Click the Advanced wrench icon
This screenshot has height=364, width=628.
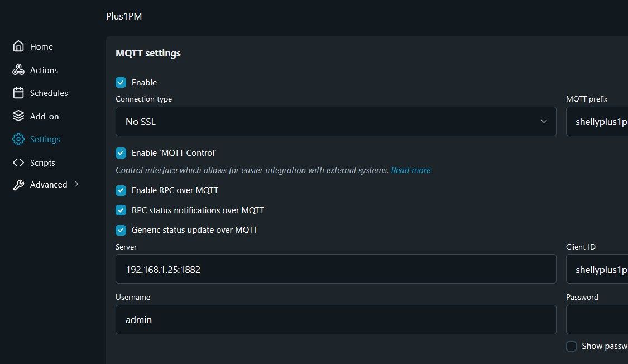pyautogui.click(x=18, y=185)
